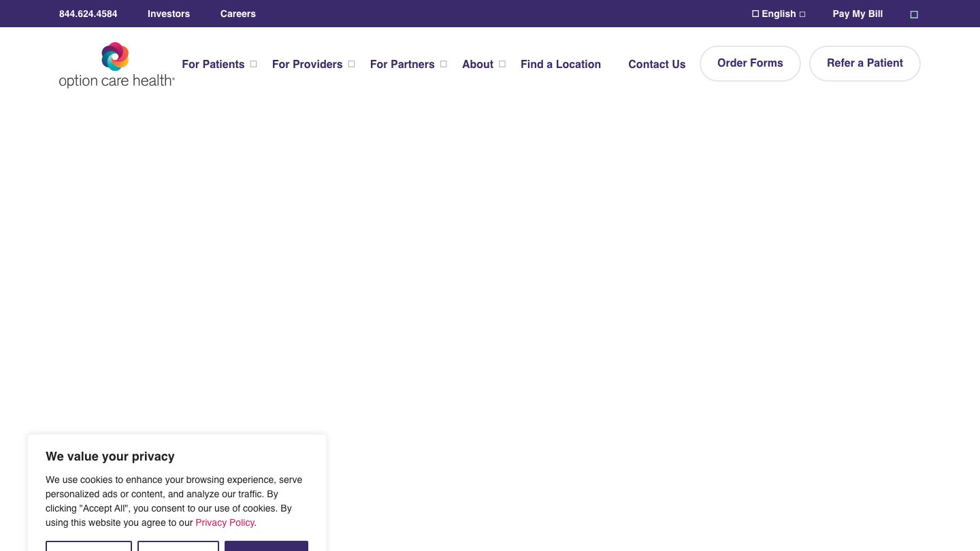Visit the Investors link
Viewport: 980px width, 551px height.
pyautogui.click(x=169, y=14)
